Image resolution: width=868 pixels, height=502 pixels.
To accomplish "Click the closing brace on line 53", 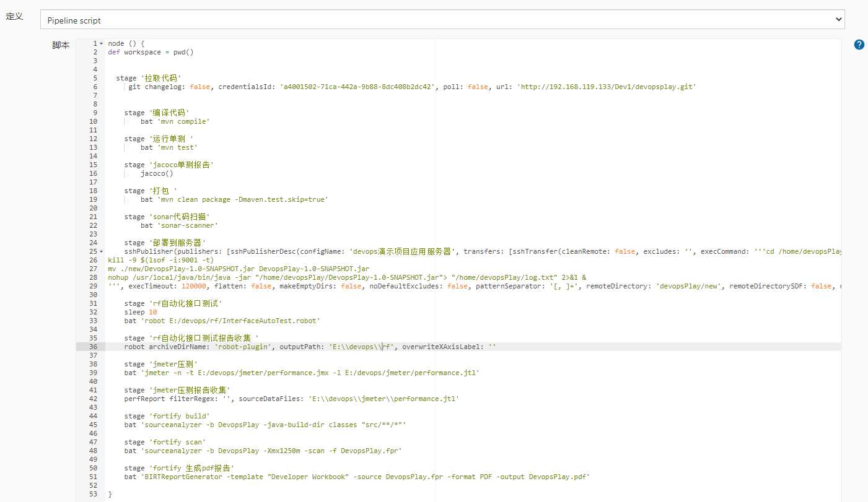I will click(x=110, y=494).
